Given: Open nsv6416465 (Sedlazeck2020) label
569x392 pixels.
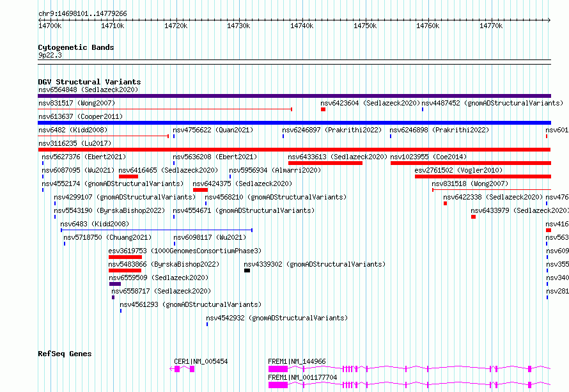Looking at the screenshot, I should [x=168, y=170].
